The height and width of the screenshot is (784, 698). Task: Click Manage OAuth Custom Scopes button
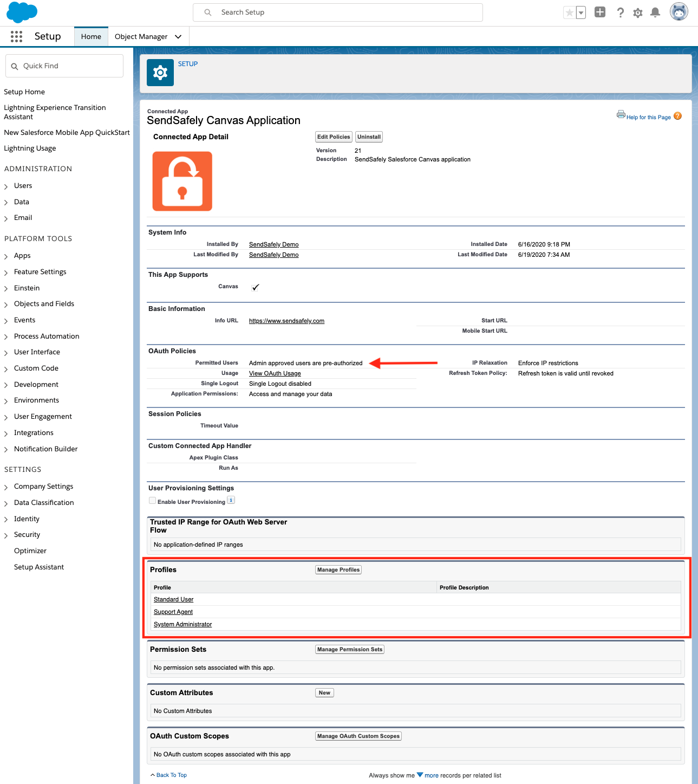358,736
